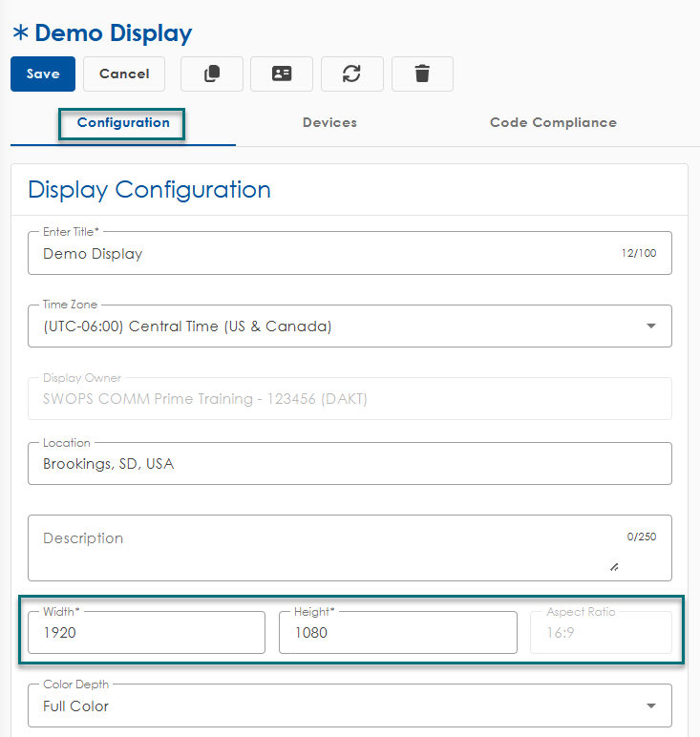The height and width of the screenshot is (737, 700).
Task: Click the refresh sync arrows icon
Action: pos(351,74)
